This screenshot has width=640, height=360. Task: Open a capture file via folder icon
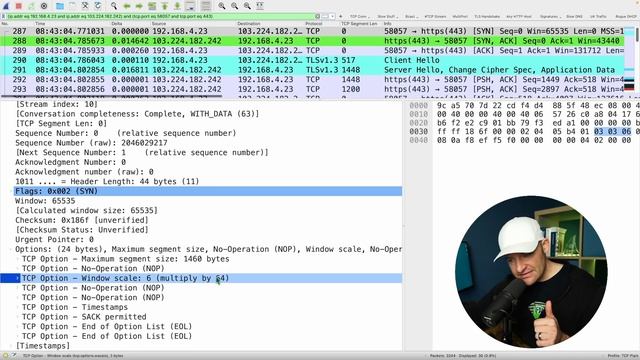(60, 6)
